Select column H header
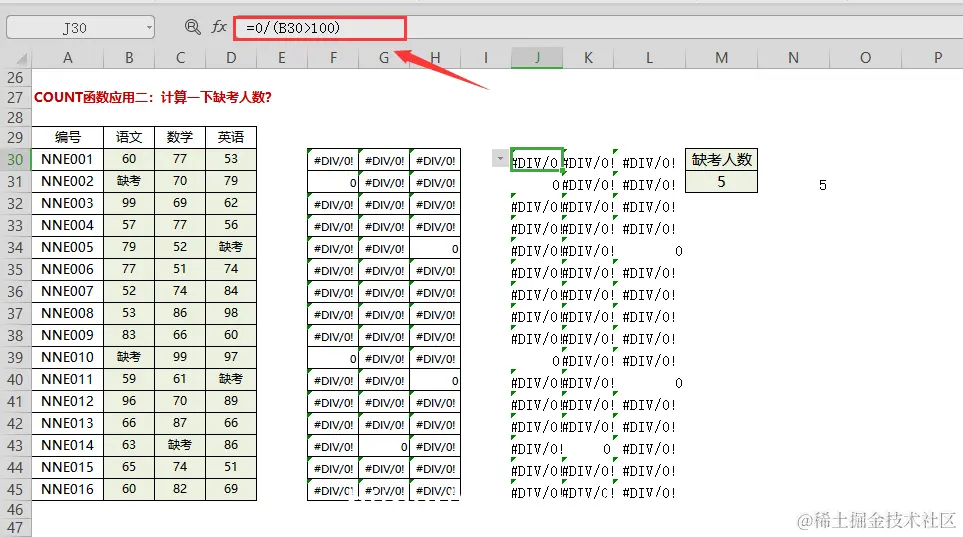The width and height of the screenshot is (963, 537). (x=435, y=58)
